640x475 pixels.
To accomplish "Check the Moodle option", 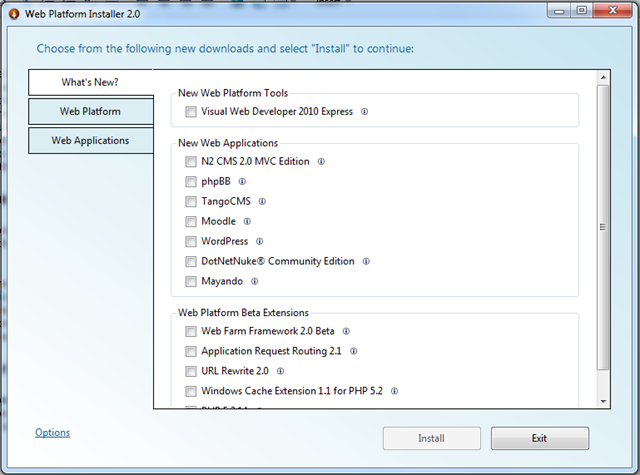I will point(191,222).
